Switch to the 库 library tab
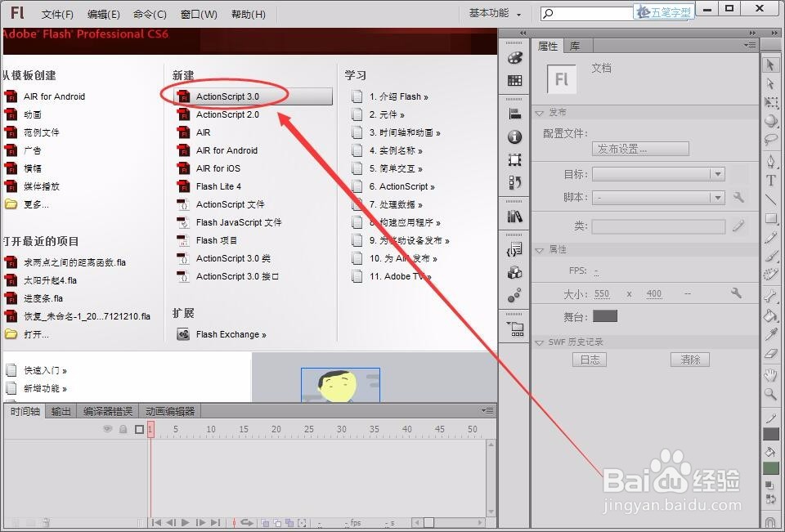This screenshot has height=532, width=785. 575,46
